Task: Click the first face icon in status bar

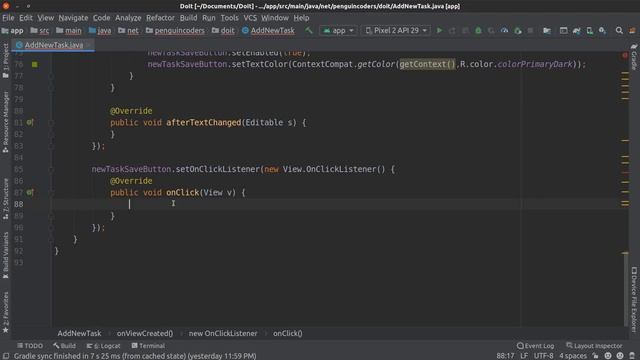Action: pyautogui.click(x=608, y=356)
